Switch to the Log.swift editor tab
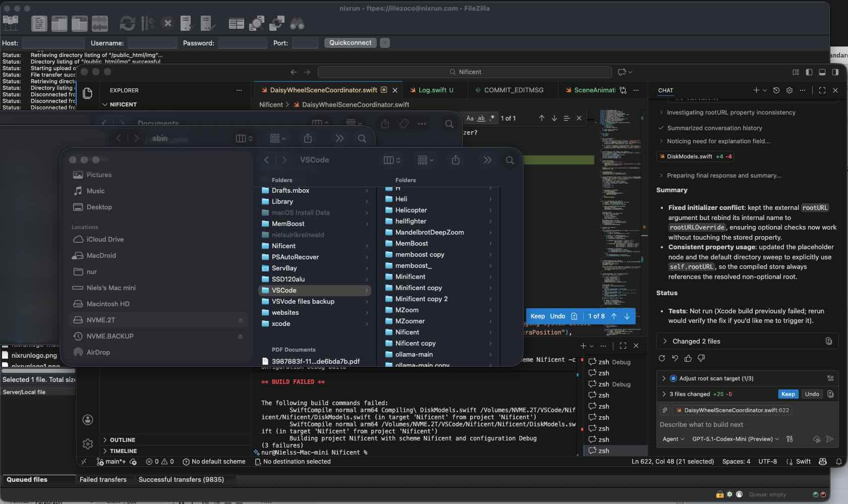Image resolution: width=848 pixels, height=504 pixels. coord(432,90)
